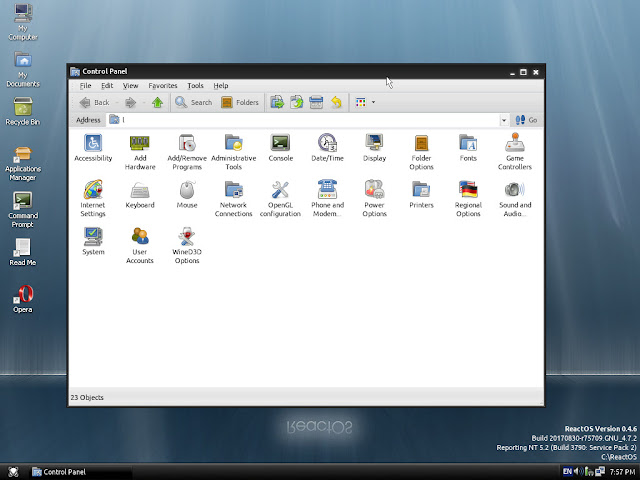
Task: Expand the Forward history dropdown
Action: click(x=144, y=102)
